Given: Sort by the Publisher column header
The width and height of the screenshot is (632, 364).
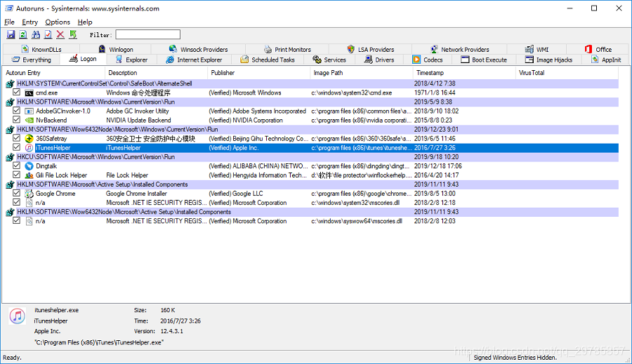Looking at the screenshot, I should (259, 73).
